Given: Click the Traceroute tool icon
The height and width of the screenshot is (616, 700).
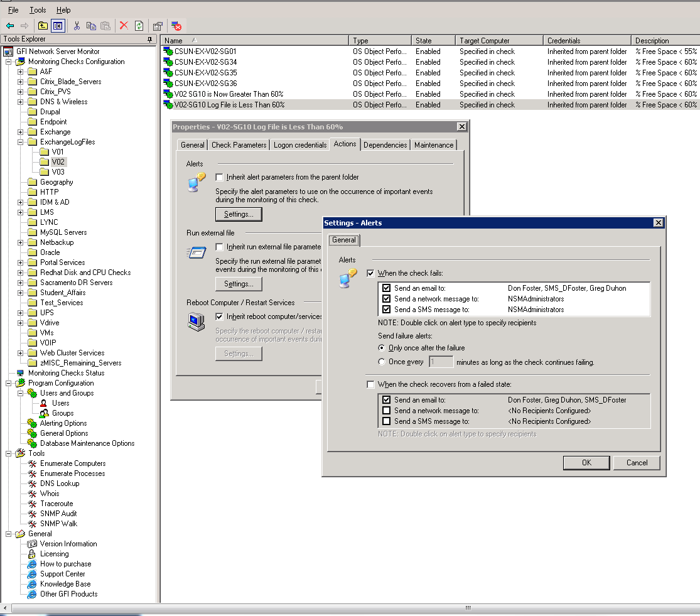Looking at the screenshot, I should click(32, 504).
